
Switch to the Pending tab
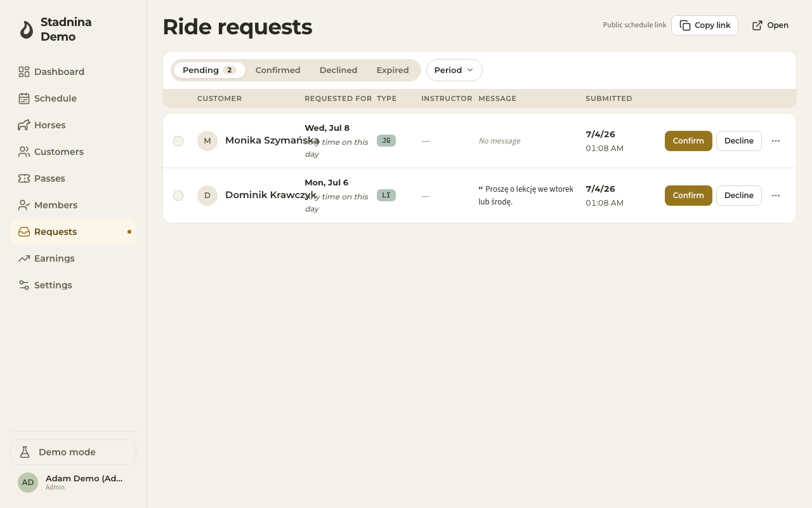click(x=209, y=70)
